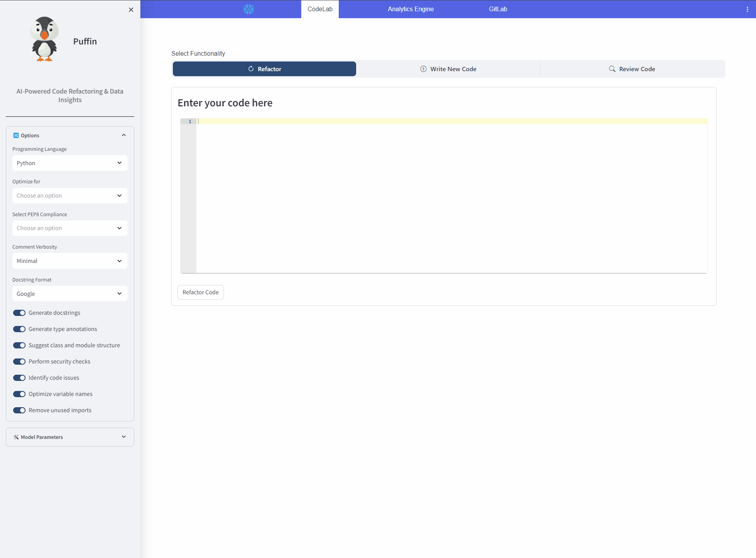Open the Programming Language dropdown

click(x=70, y=163)
